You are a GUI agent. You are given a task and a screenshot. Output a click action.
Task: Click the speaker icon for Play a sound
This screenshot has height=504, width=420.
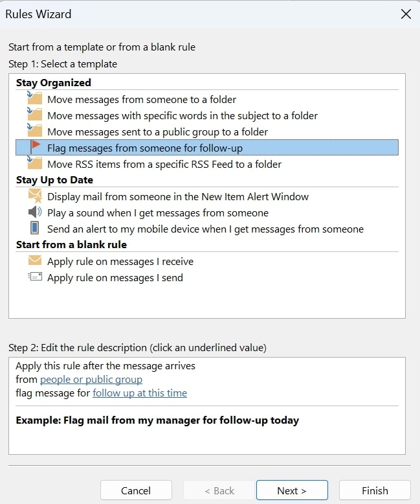(35, 212)
